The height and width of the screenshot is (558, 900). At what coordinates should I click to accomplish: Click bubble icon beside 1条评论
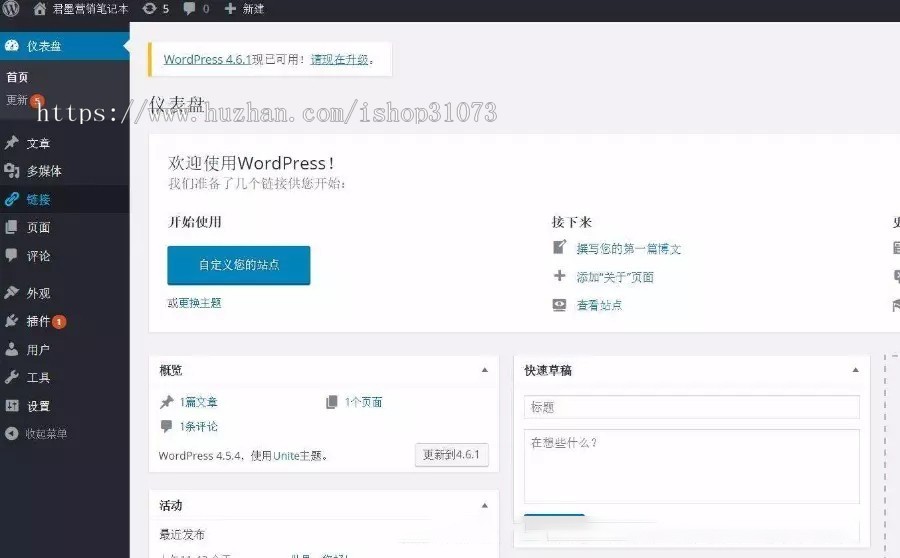click(x=166, y=426)
